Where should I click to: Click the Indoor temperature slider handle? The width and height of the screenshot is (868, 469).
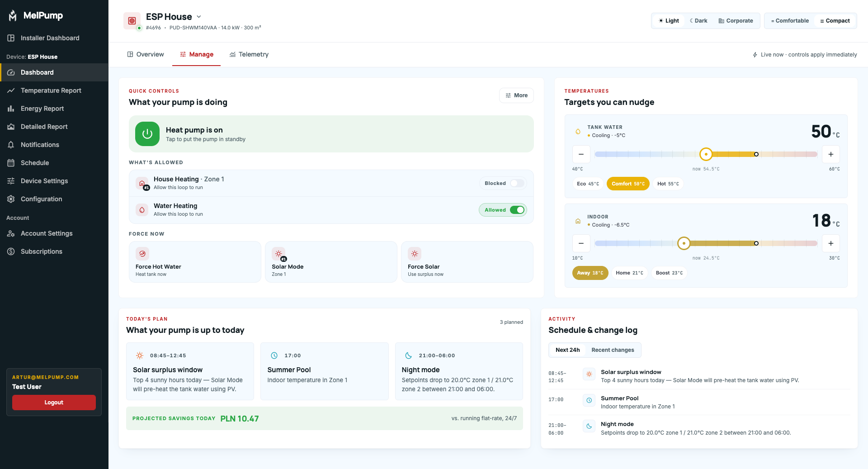pyautogui.click(x=684, y=243)
